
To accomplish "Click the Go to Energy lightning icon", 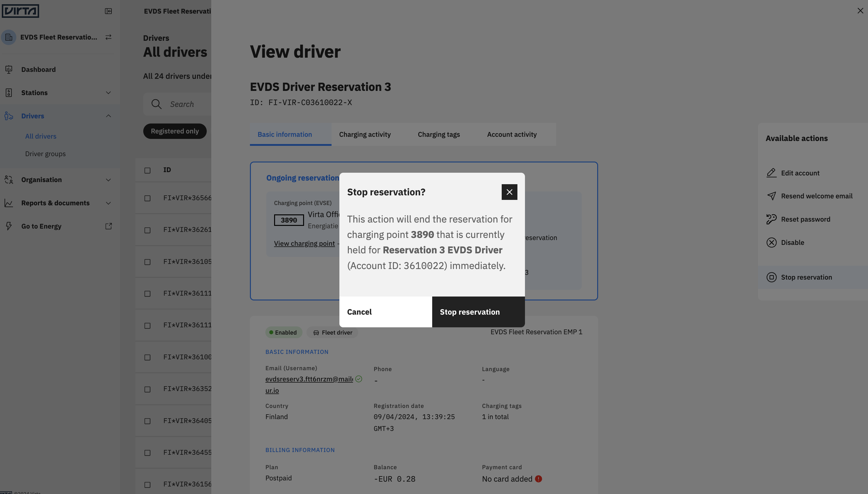I will pyautogui.click(x=9, y=226).
